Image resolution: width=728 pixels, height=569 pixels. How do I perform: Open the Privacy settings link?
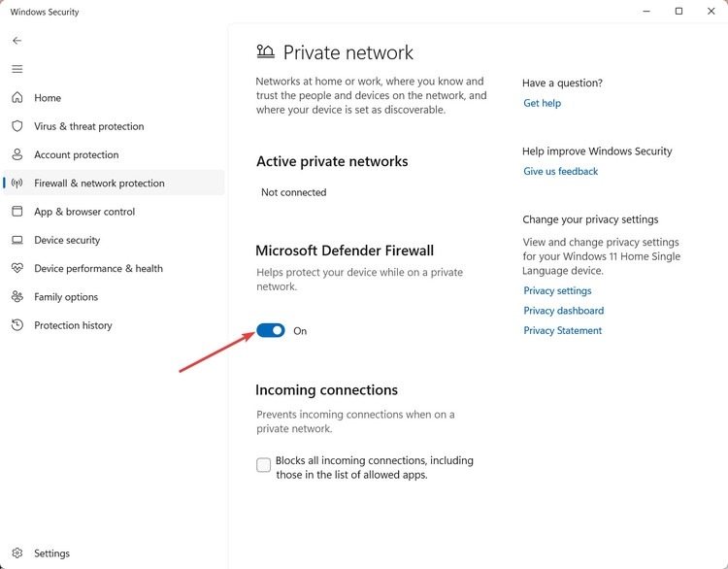[557, 290]
